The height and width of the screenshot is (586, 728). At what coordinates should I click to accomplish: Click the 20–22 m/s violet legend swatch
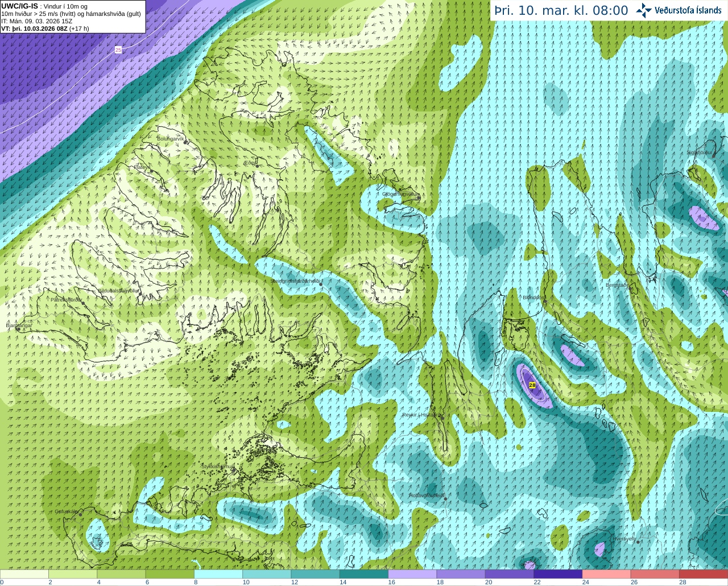click(510, 574)
